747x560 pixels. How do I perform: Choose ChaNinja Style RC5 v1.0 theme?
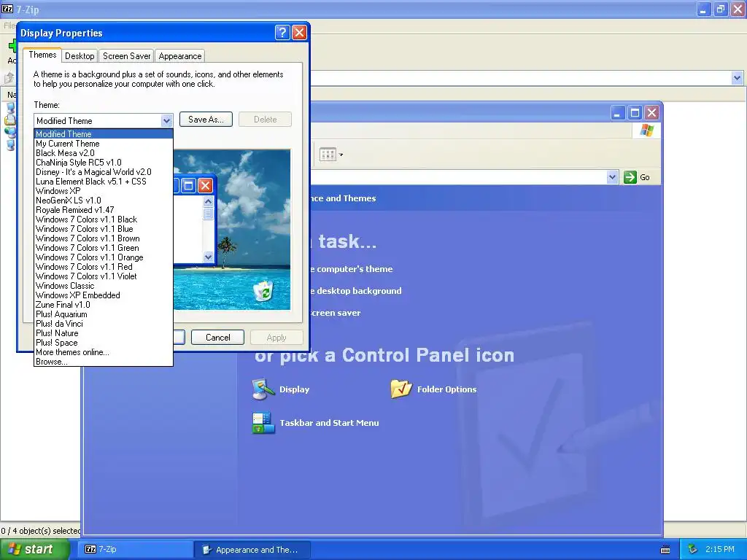point(104,163)
